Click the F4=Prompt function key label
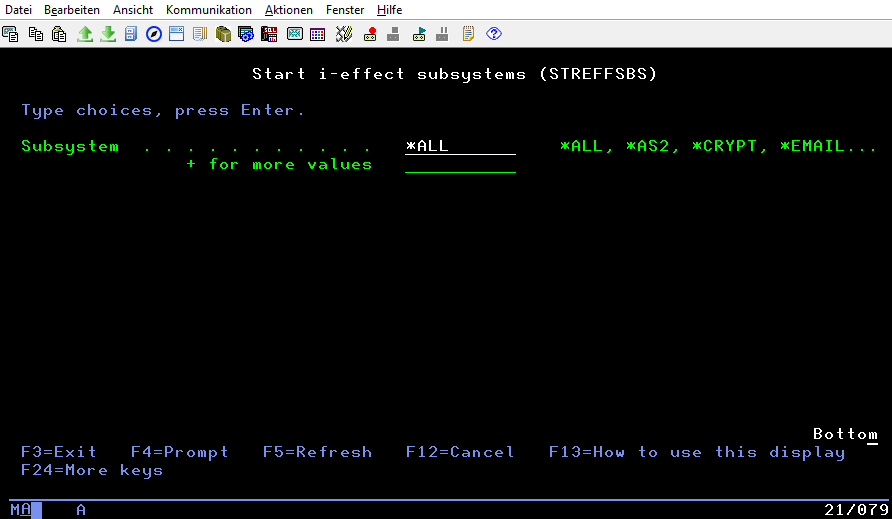 pos(180,452)
